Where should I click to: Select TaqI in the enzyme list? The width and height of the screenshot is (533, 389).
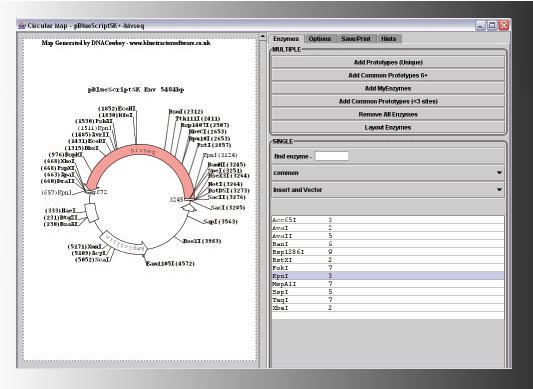pos(388,300)
